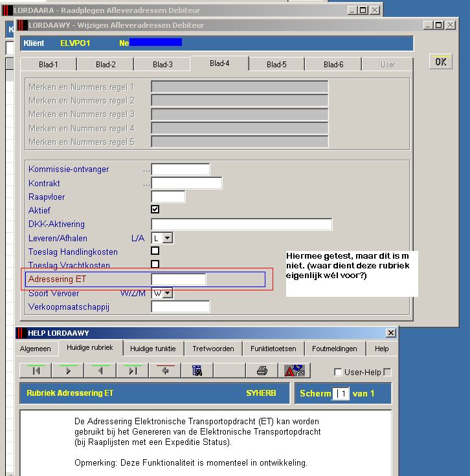
Task: Click the SYHERB label in help header
Action: tap(261, 393)
